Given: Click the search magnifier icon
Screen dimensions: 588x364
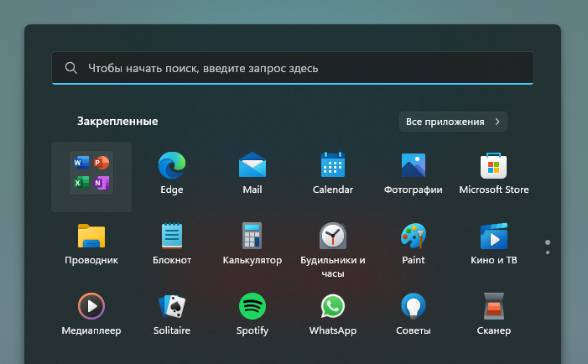Looking at the screenshot, I should click(70, 68).
